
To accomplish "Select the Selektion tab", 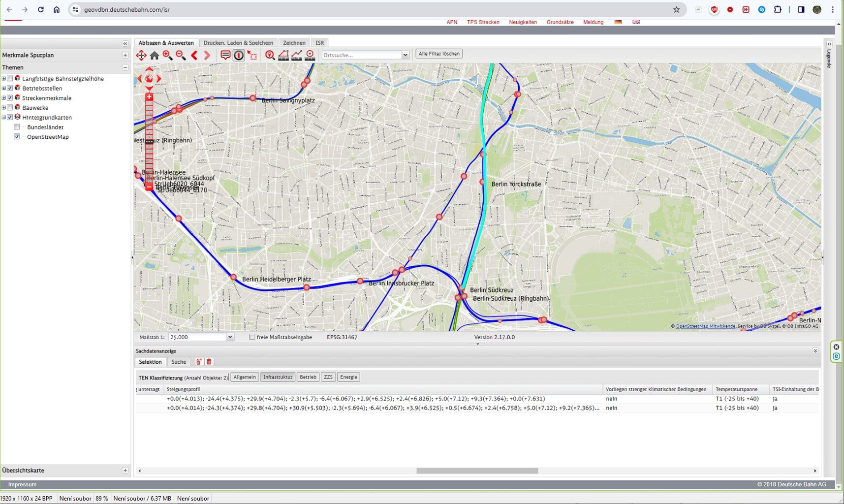I will click(x=150, y=362).
